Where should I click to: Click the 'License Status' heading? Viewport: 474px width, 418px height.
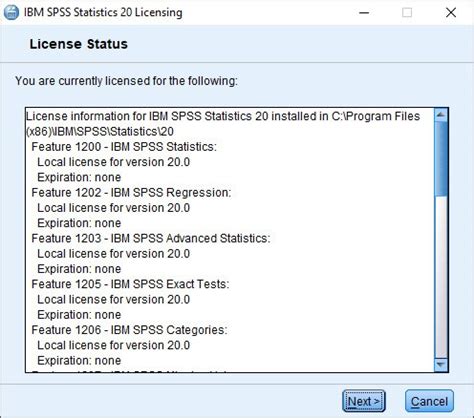(x=79, y=44)
